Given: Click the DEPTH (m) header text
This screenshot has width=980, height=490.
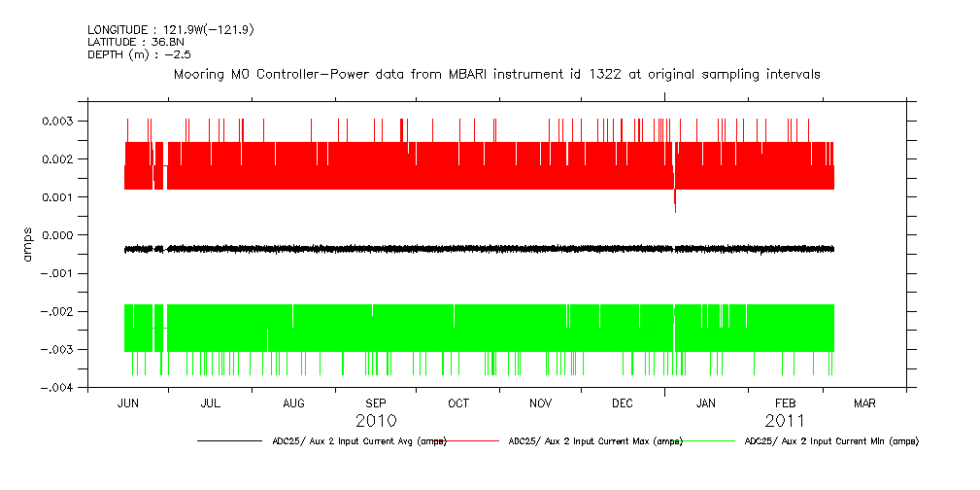Looking at the screenshot, I should (x=138, y=53).
